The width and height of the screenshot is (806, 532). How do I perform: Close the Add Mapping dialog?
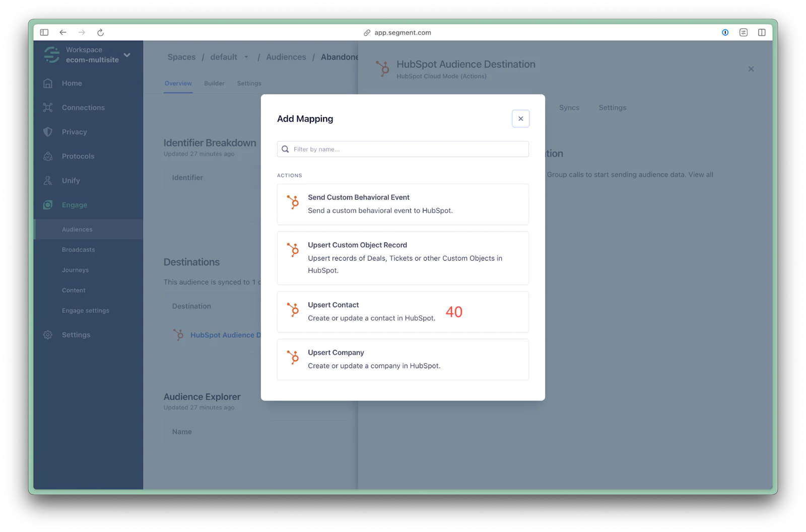pyautogui.click(x=520, y=119)
